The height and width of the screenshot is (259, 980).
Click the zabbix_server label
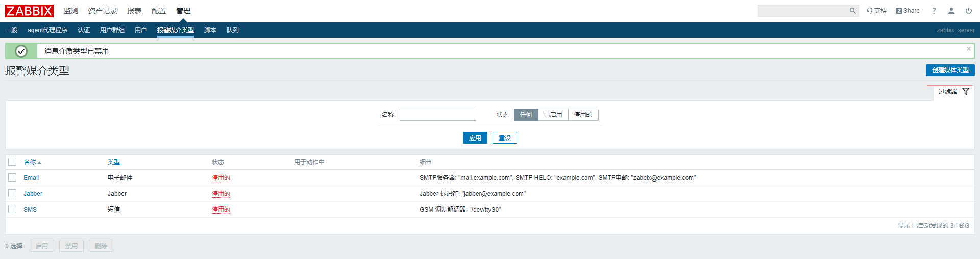click(x=955, y=30)
